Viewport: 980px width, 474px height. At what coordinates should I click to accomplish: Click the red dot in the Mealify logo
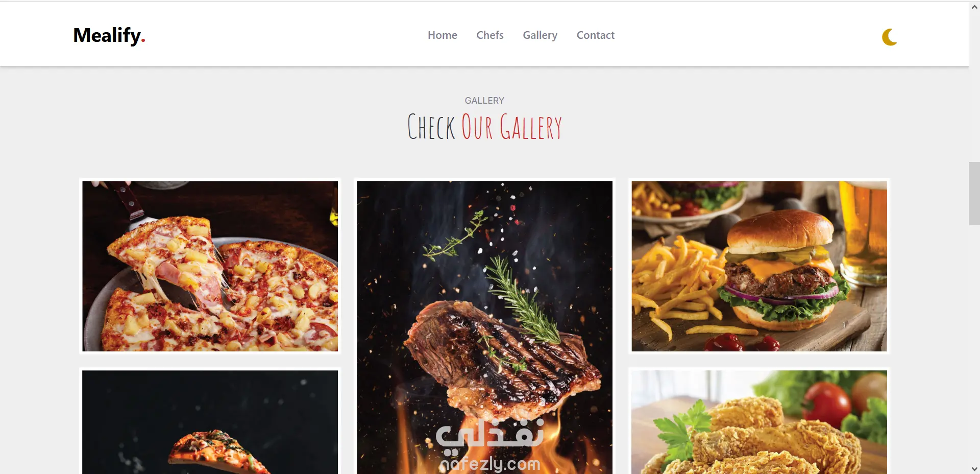[x=143, y=40]
